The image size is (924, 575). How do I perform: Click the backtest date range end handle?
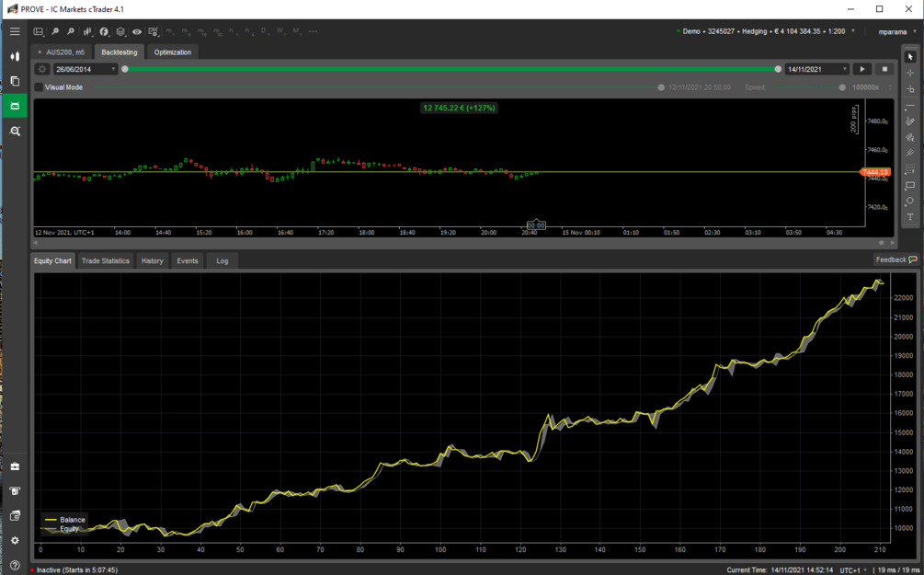pyautogui.click(x=778, y=69)
